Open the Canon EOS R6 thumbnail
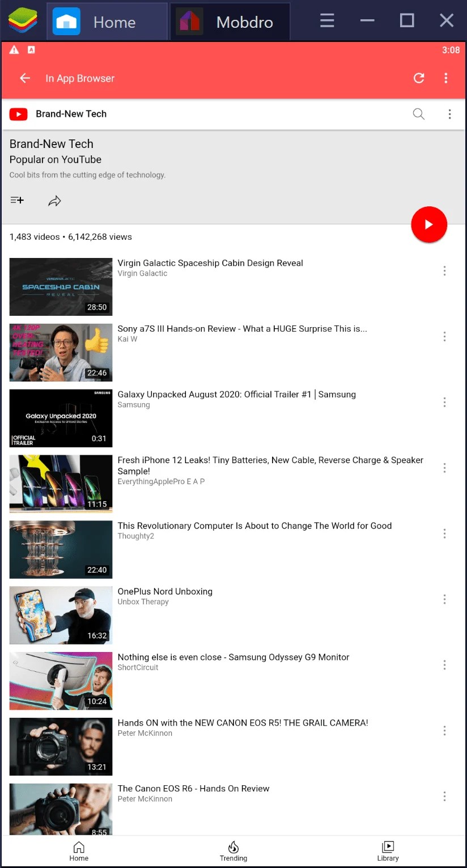 pos(61,809)
